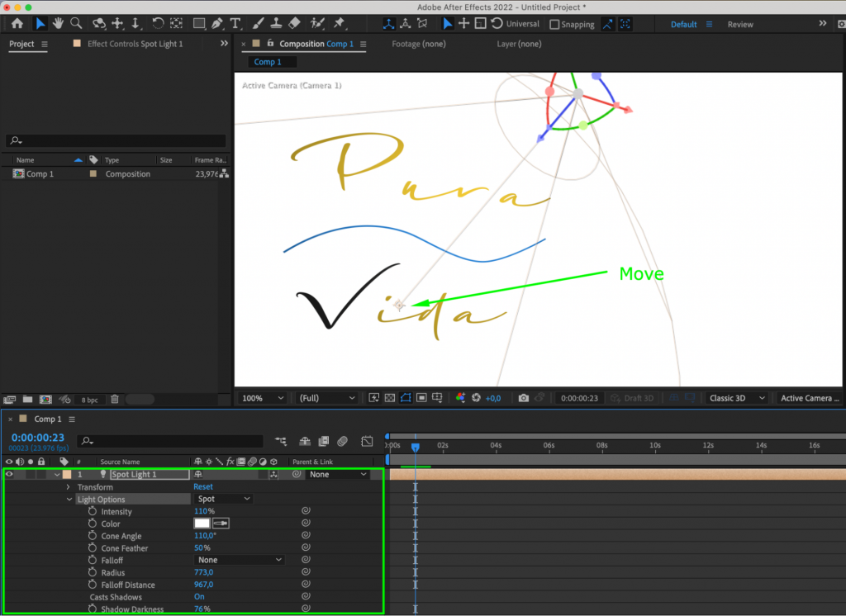
Task: Click the camera snapshot icon above the timeline
Action: 523,397
